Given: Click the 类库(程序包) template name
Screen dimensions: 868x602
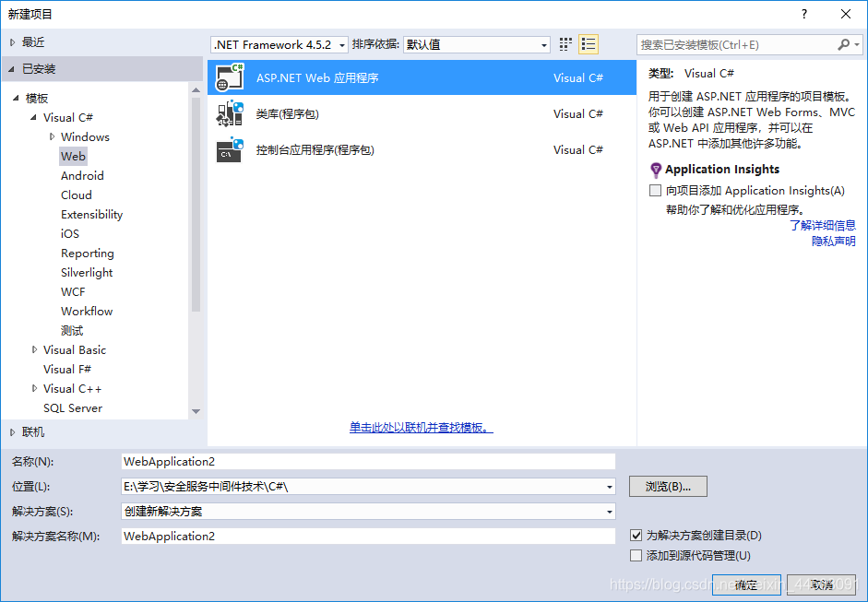Looking at the screenshot, I should 287,114.
